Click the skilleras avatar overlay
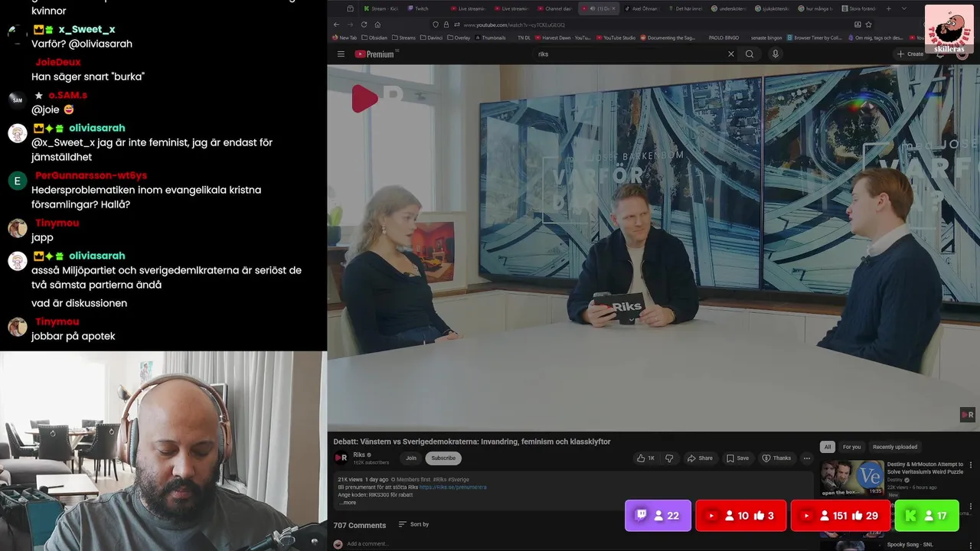The width and height of the screenshot is (980, 551). point(949,29)
